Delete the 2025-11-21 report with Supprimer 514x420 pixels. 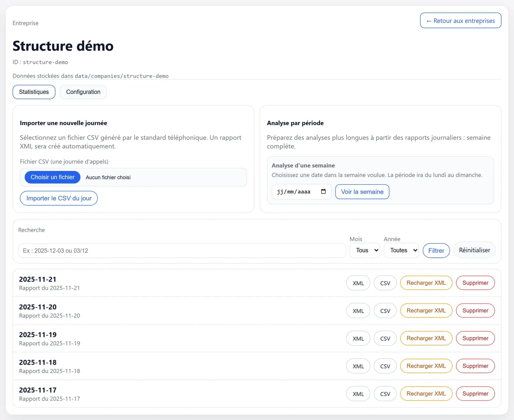pos(475,283)
